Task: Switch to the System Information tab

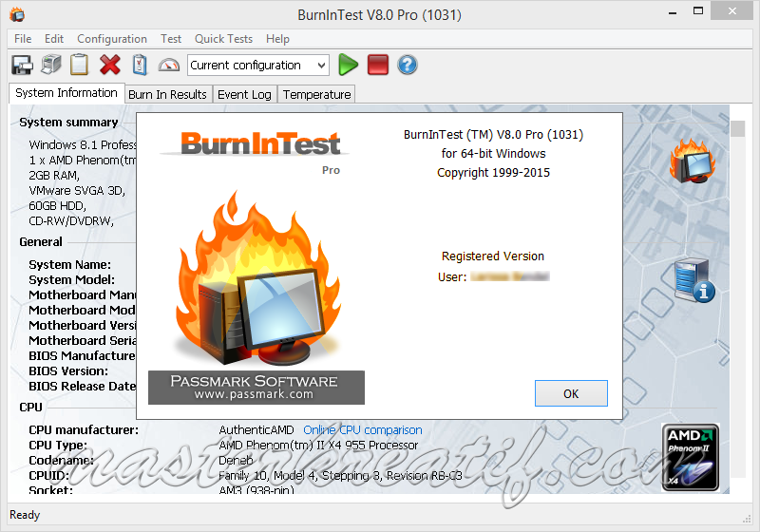Action: coord(66,93)
